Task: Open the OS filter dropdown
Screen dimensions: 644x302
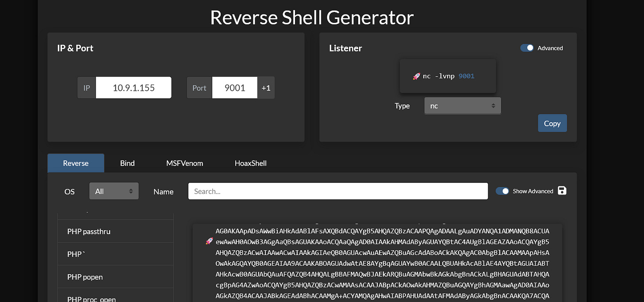Action: pyautogui.click(x=114, y=191)
